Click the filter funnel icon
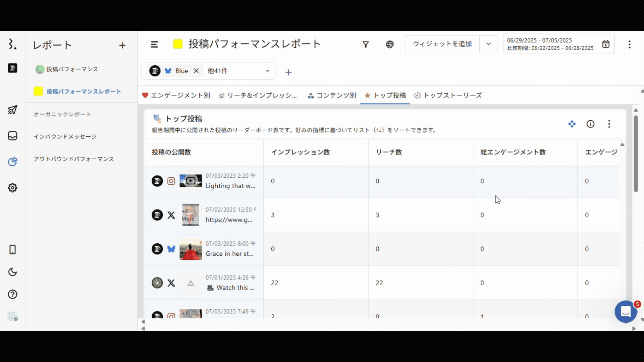The width and height of the screenshot is (644, 362). [366, 44]
